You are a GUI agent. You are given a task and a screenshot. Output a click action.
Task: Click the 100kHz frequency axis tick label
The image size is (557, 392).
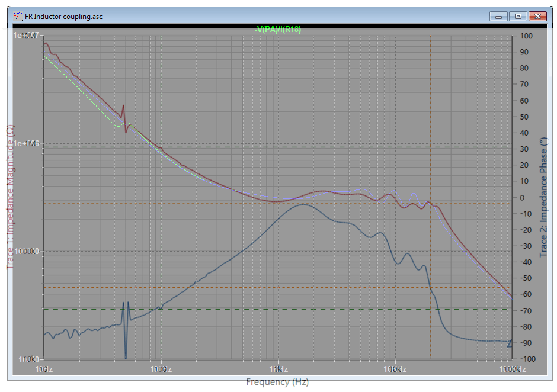pos(395,369)
